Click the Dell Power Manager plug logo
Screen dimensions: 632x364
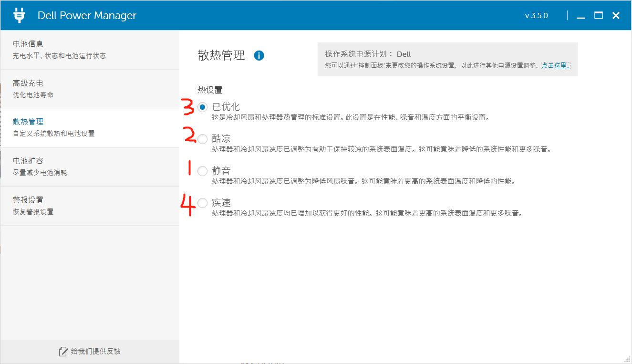tap(18, 15)
